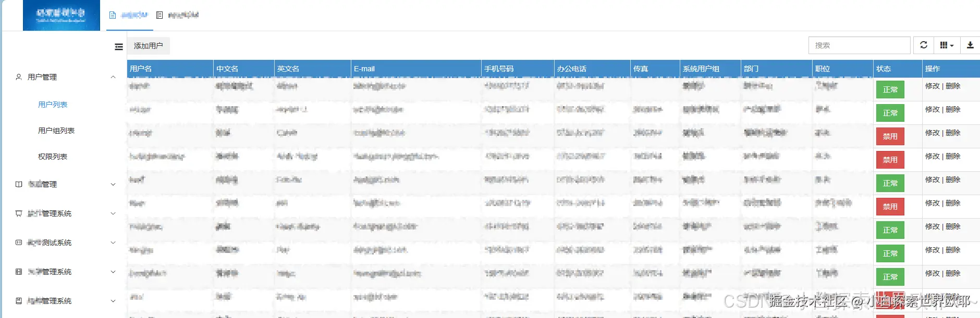The image size is (980, 318).
Task: Click the person icon beside 用户管理
Action: coord(19,77)
